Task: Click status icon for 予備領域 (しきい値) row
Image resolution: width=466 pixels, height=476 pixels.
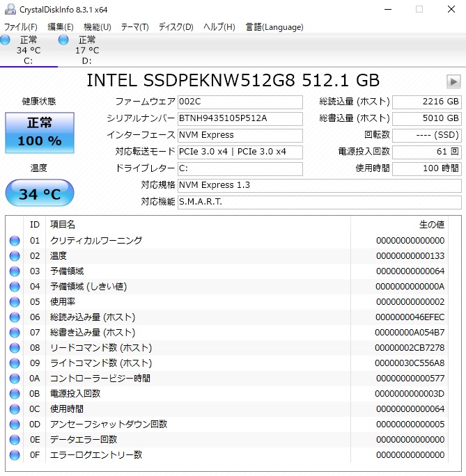Action: pyautogui.click(x=15, y=287)
